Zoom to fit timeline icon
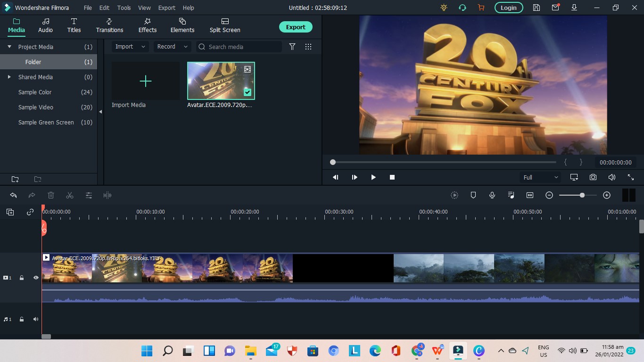644x362 pixels. tap(530, 195)
